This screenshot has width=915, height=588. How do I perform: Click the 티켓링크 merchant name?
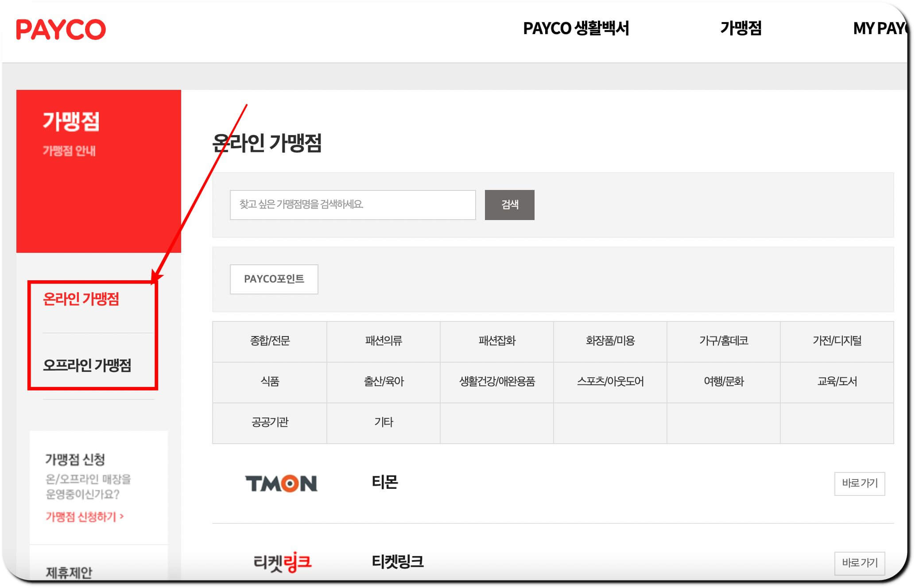coord(397,562)
